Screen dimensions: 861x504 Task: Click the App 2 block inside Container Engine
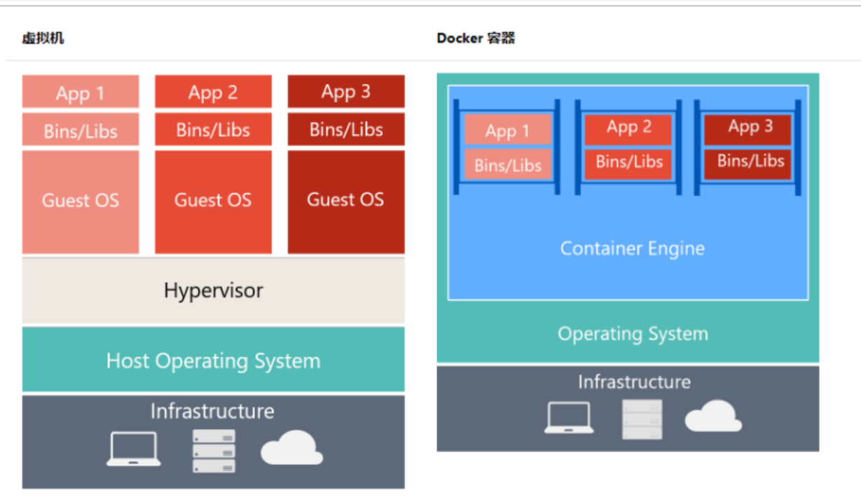tap(627, 127)
